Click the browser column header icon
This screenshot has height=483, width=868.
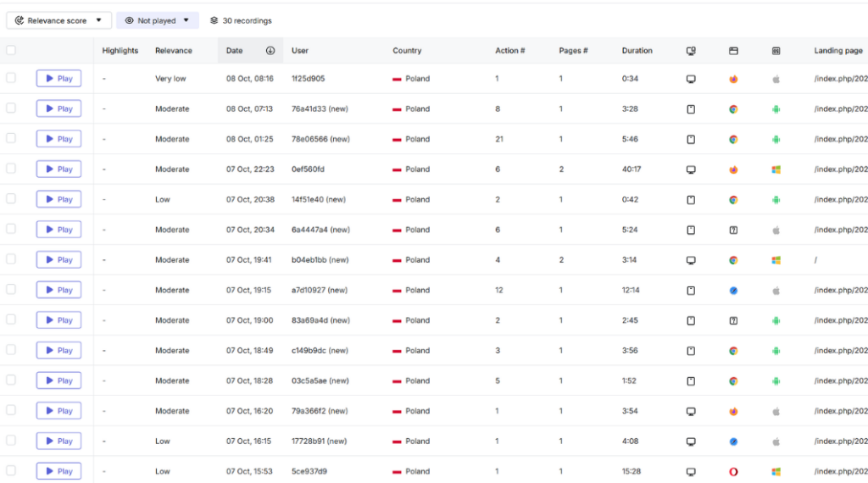tap(733, 51)
